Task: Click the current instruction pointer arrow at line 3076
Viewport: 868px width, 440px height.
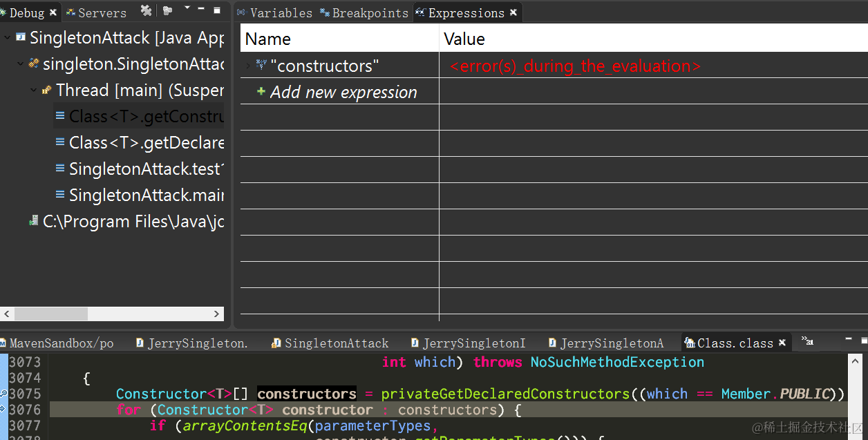Action: (x=3, y=409)
